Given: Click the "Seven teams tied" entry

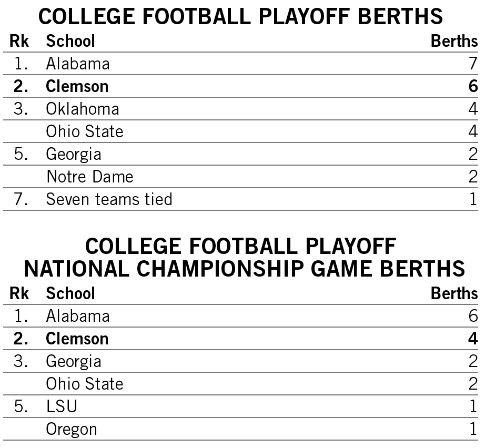Looking at the screenshot, I should [x=109, y=199].
